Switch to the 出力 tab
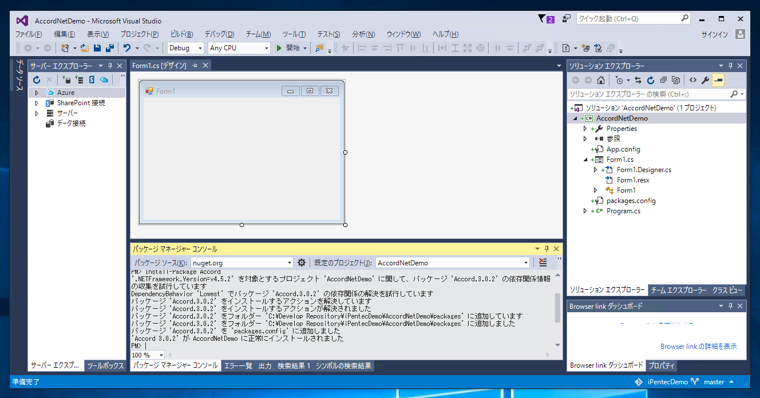The height and width of the screenshot is (398, 760). (x=265, y=366)
